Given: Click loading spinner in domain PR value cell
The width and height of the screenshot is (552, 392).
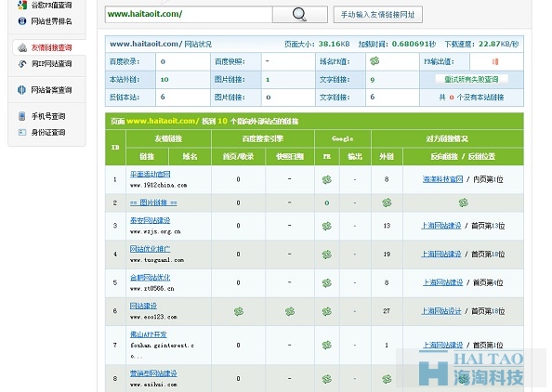Looking at the screenshot, I should (x=375, y=61).
